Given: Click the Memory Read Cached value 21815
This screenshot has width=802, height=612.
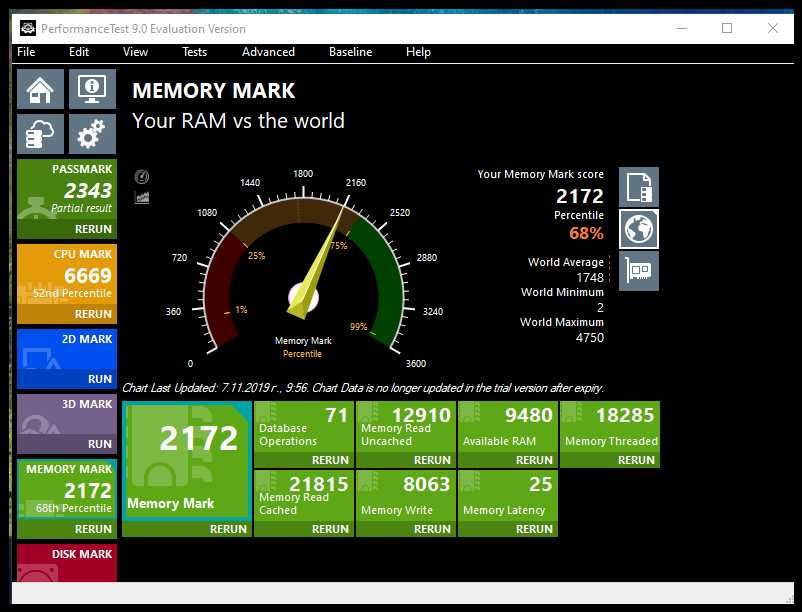Looking at the screenshot, I should [319, 484].
